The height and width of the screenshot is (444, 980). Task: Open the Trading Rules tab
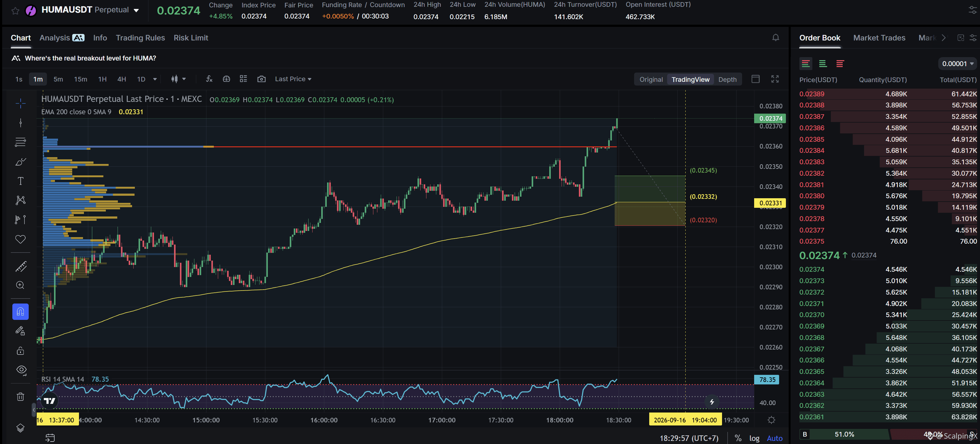(x=140, y=38)
